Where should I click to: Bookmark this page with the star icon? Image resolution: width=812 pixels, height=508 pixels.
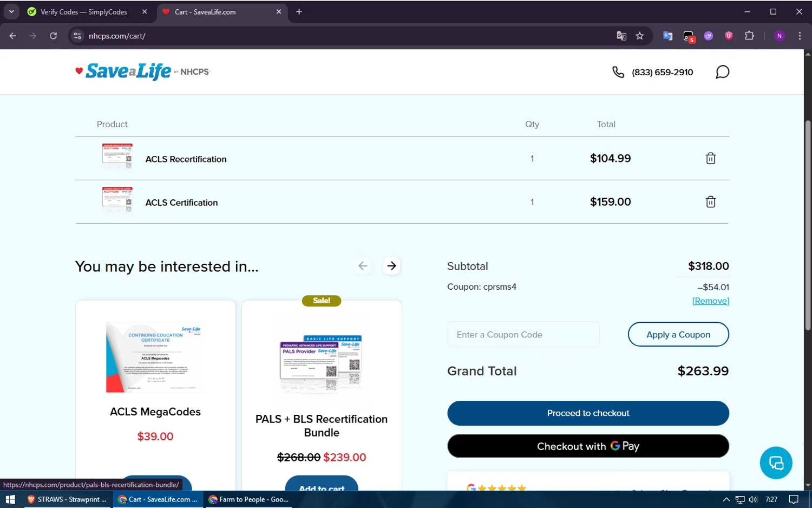point(640,36)
